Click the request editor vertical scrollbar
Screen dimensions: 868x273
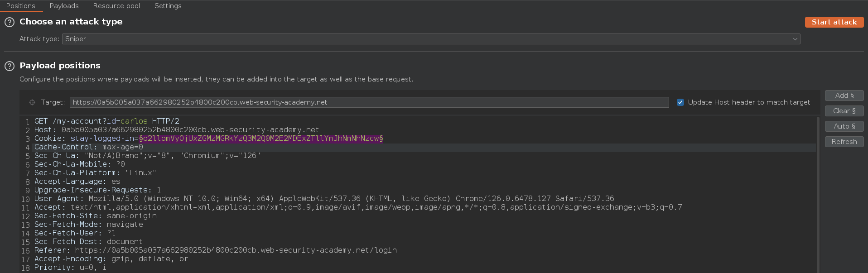(x=818, y=195)
